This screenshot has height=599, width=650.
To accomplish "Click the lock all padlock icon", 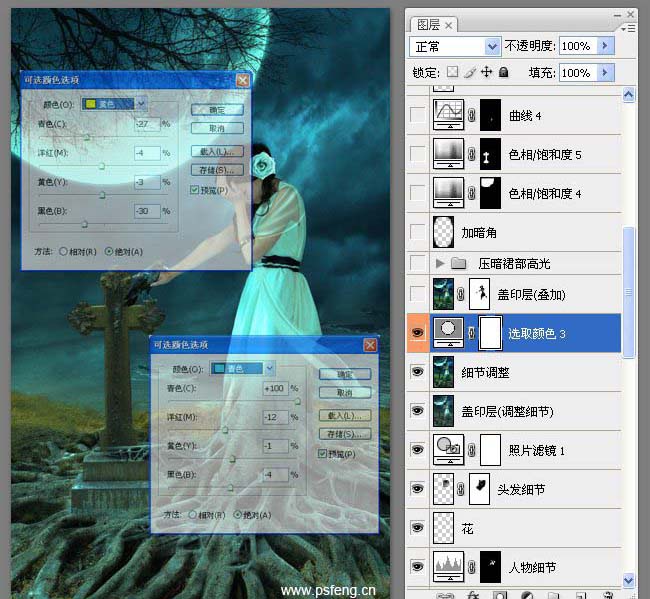I will coord(504,72).
